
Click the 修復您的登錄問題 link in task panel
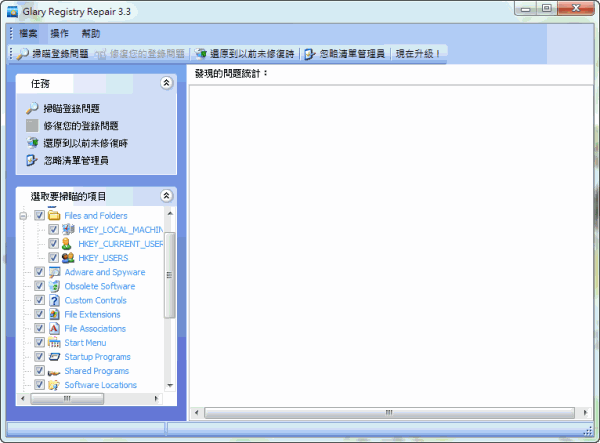click(81, 126)
